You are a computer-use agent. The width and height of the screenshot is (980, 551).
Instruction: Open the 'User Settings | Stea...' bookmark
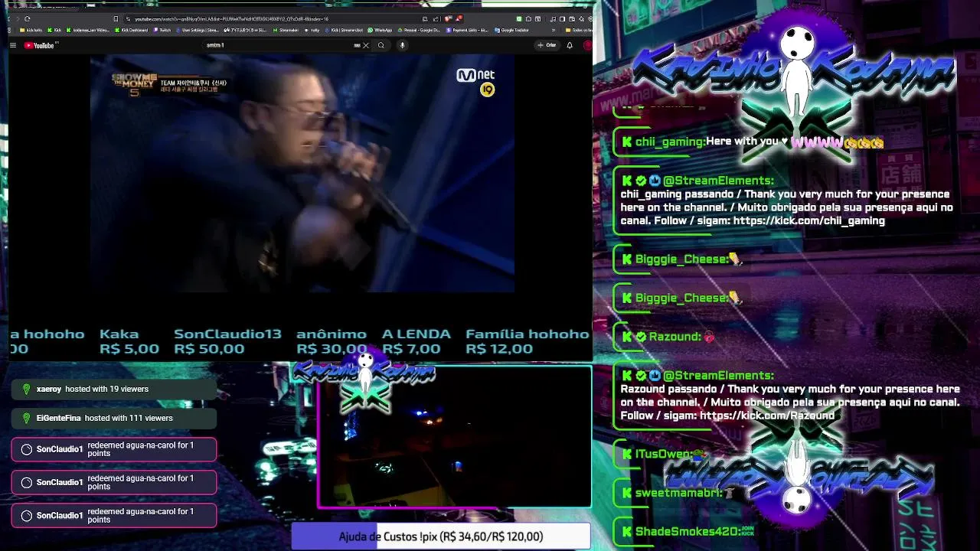coord(198,31)
